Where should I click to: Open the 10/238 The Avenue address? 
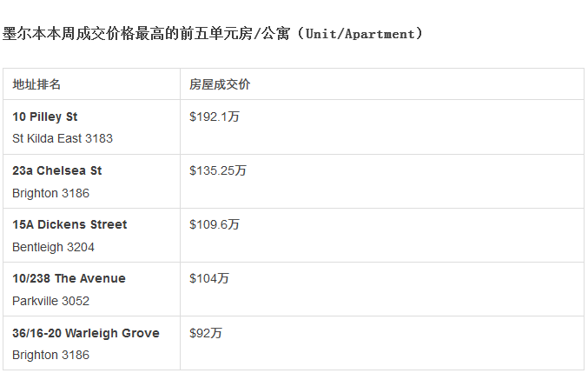(69, 278)
